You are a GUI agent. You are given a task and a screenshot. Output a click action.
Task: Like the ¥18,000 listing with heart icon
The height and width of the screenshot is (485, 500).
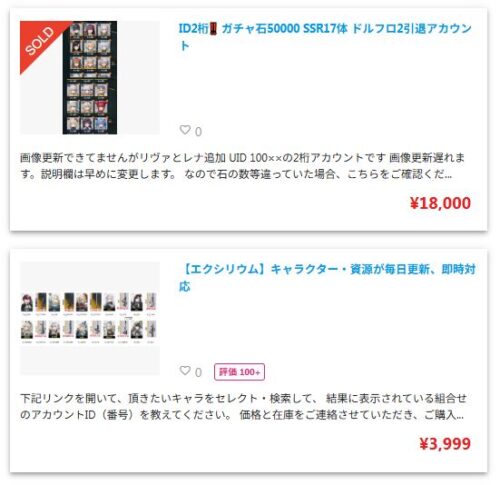(x=185, y=130)
